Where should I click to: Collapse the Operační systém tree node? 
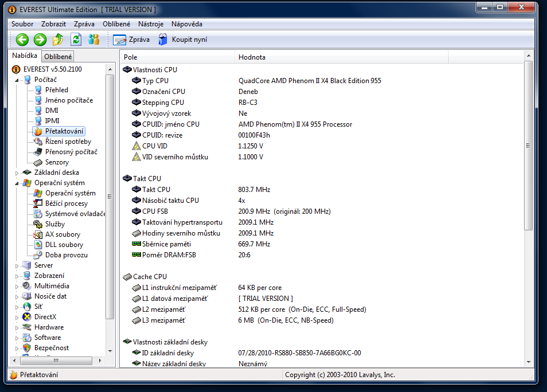(17, 183)
